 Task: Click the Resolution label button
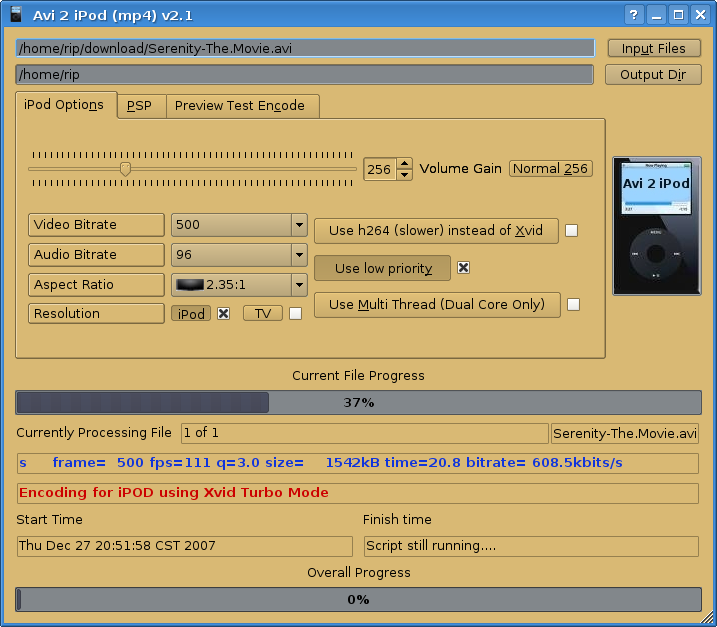pos(96,314)
